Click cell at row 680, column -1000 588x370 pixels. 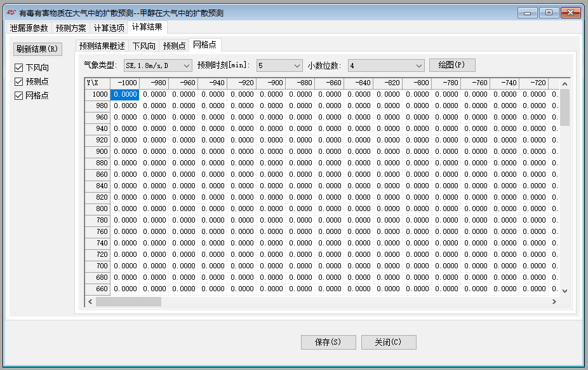125,277
